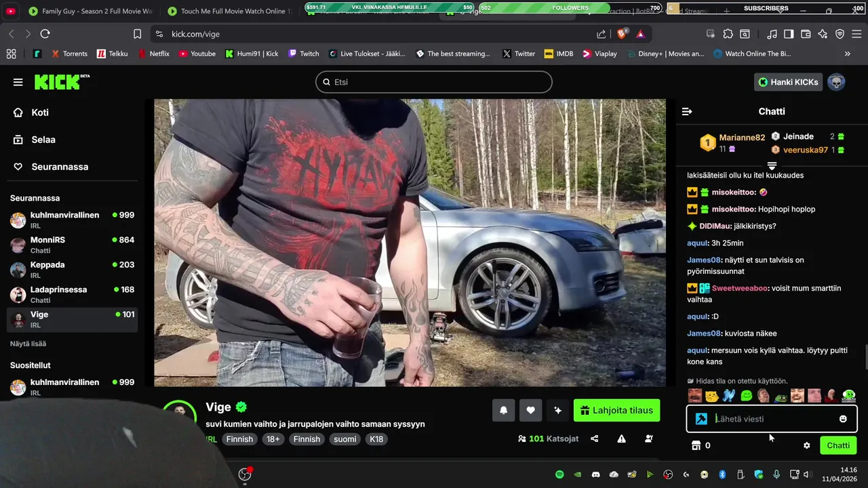Click the person icon beside the report warning

[649, 439]
